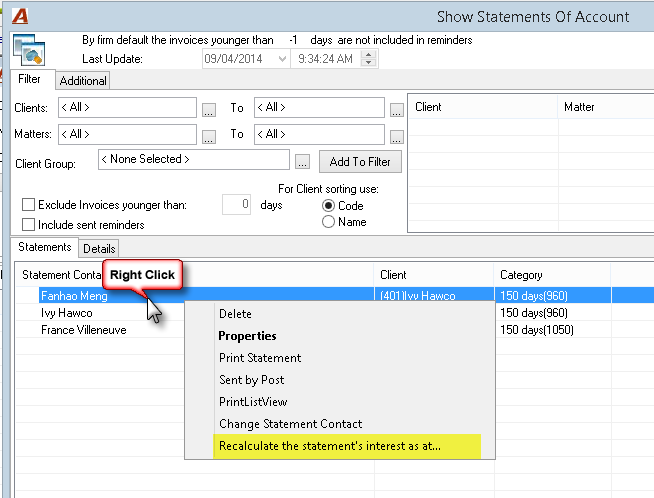This screenshot has height=498, width=654.
Task: Click the red A application logo icon
Action: [x=20, y=16]
